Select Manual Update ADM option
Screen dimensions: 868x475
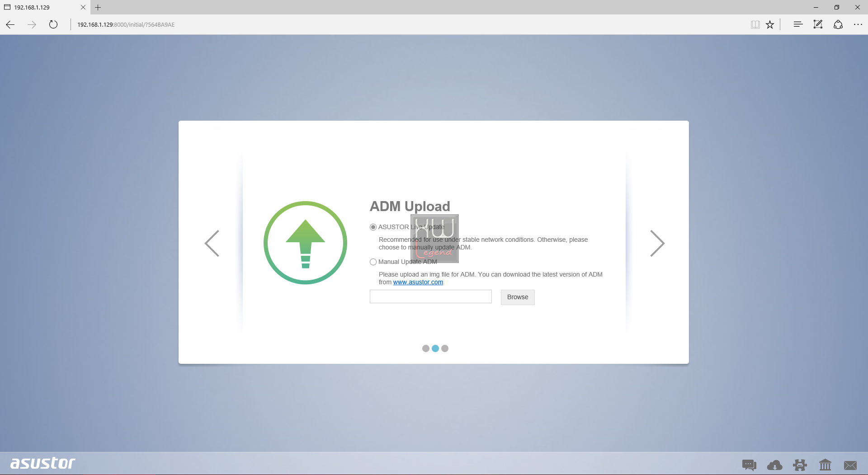click(373, 262)
